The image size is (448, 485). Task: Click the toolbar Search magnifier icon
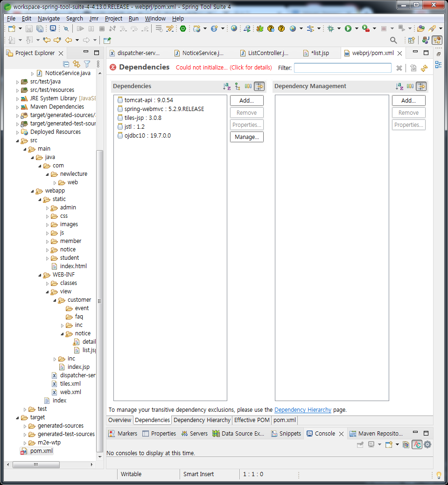393,40
